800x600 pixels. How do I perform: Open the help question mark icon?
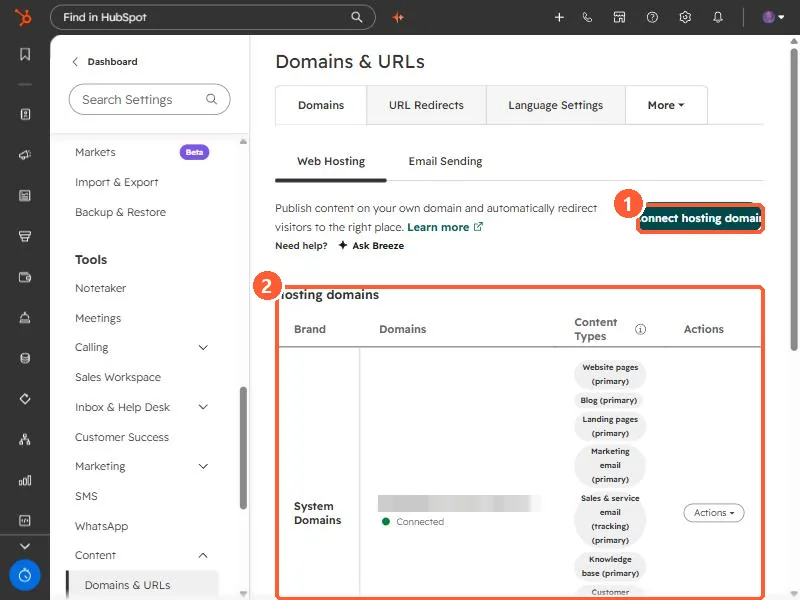point(652,17)
